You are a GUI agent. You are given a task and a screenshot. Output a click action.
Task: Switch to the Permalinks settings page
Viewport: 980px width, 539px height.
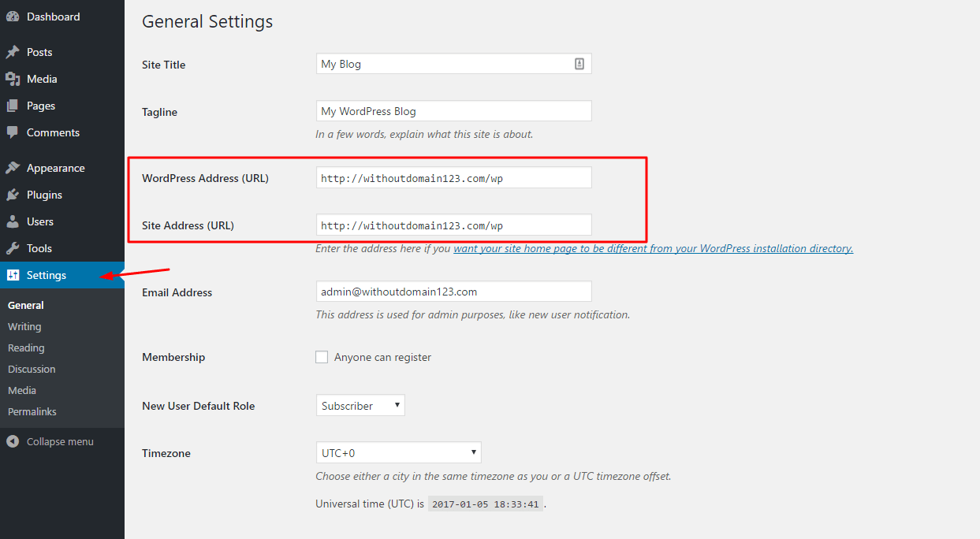[32, 411]
